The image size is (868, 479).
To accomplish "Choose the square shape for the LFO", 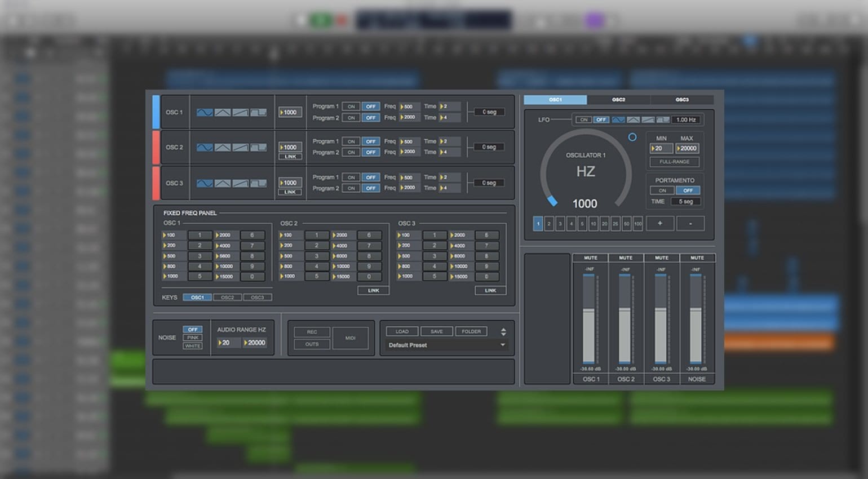I will [x=663, y=119].
